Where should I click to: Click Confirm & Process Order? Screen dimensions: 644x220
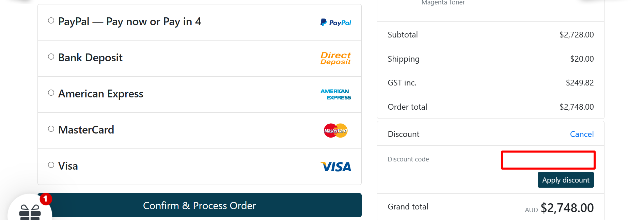pyautogui.click(x=199, y=205)
